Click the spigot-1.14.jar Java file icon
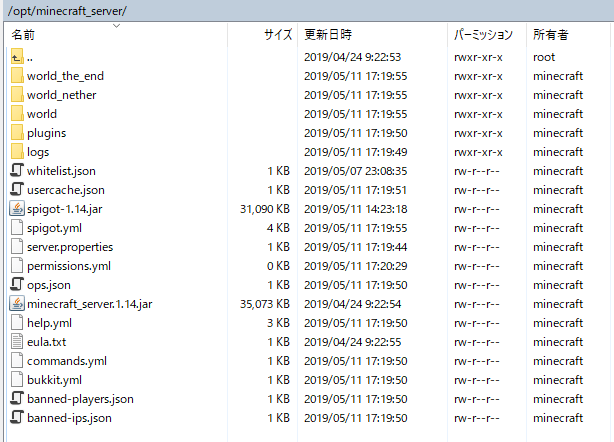This screenshot has height=442, width=614. [x=16, y=209]
